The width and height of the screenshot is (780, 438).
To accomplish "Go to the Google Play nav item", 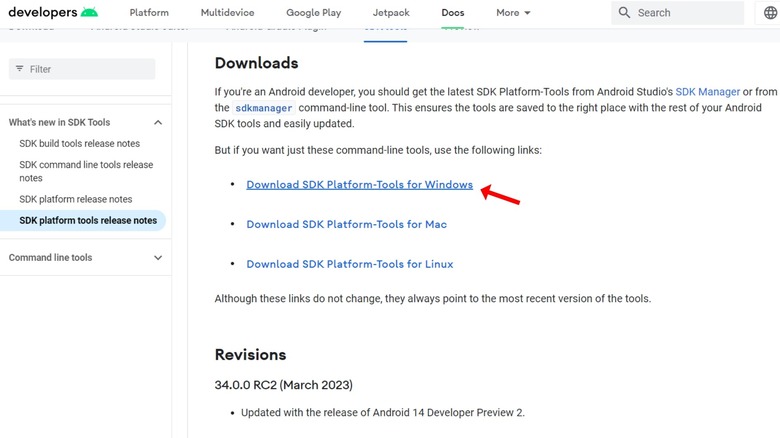I will 313,13.
